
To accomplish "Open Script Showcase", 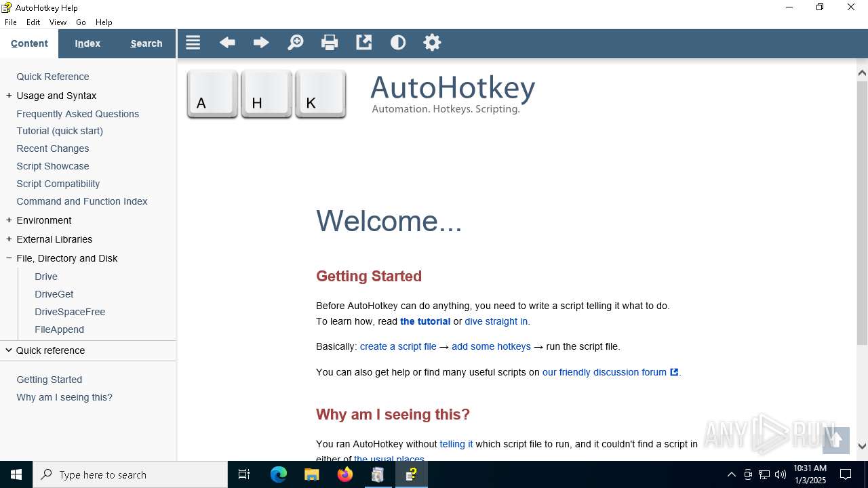I will (53, 166).
